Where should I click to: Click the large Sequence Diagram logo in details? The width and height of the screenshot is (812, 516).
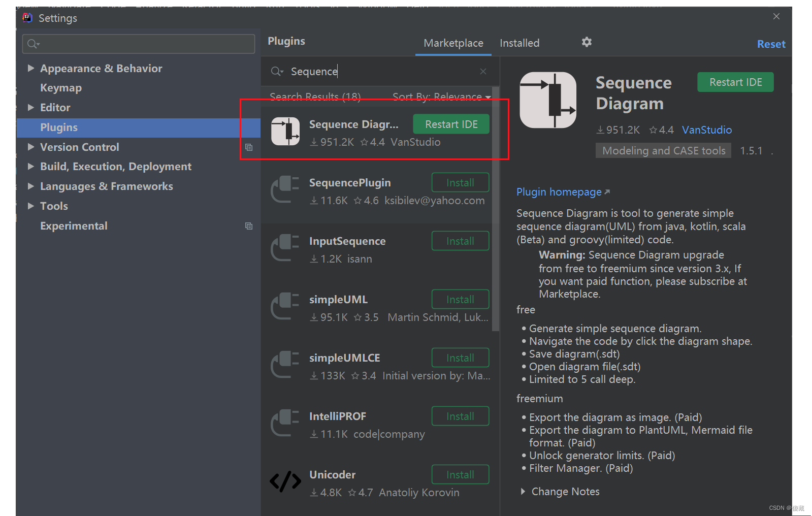tap(548, 100)
